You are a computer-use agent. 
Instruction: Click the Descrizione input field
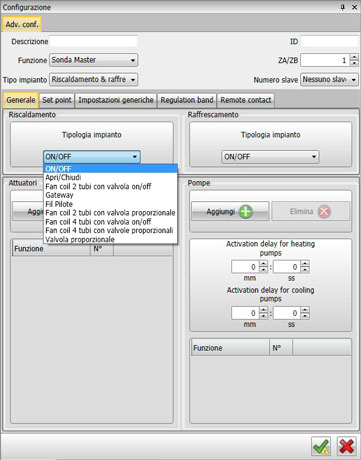93,41
